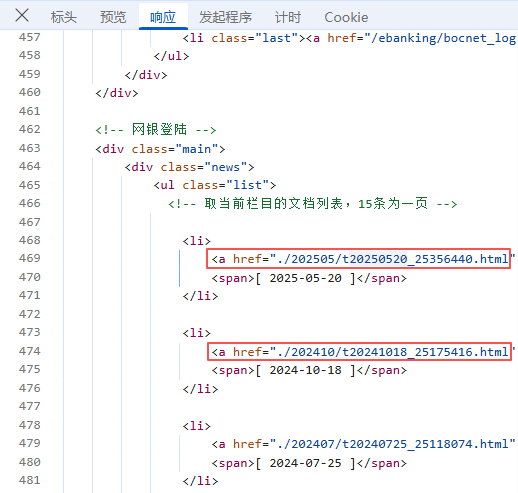
Task: Open the 预览 tab
Action: coord(113,17)
